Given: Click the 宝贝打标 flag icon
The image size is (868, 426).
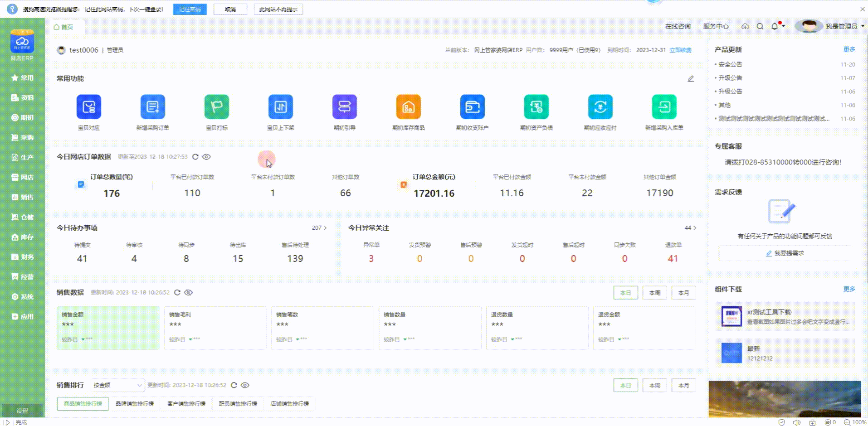Looking at the screenshot, I should (x=216, y=107).
